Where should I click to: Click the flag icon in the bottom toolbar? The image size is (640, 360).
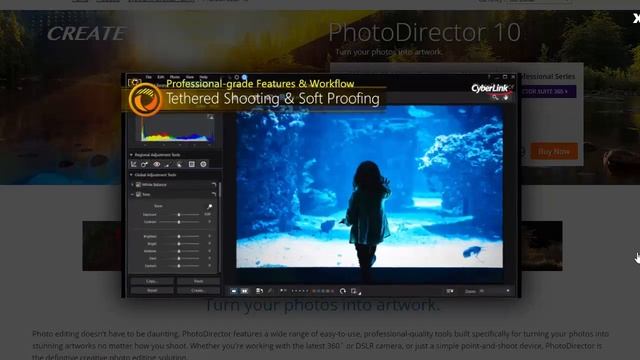283,291
